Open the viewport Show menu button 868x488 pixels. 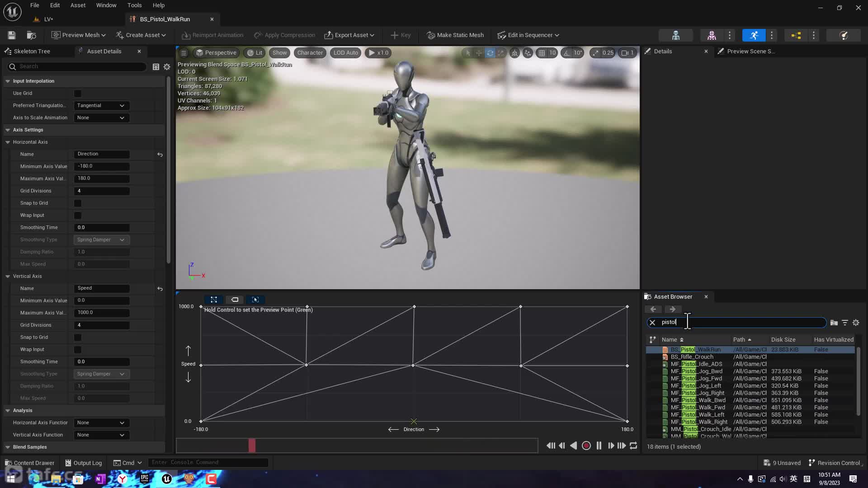coord(279,53)
